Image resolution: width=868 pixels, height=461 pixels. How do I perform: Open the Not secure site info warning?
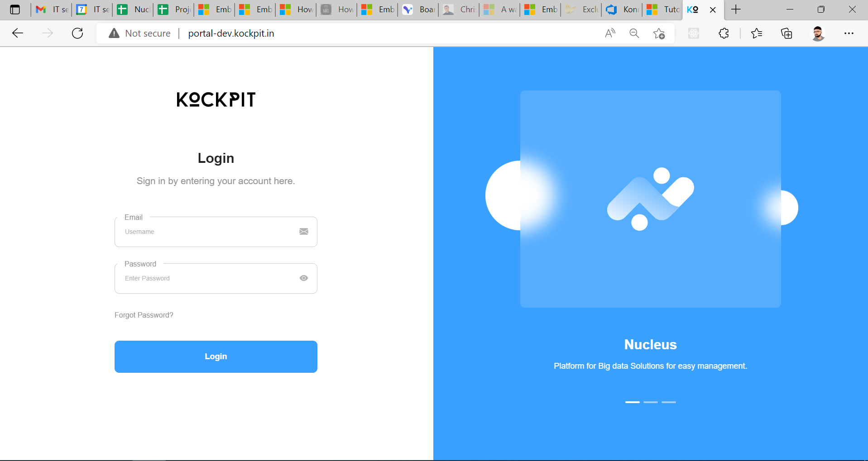[139, 33]
